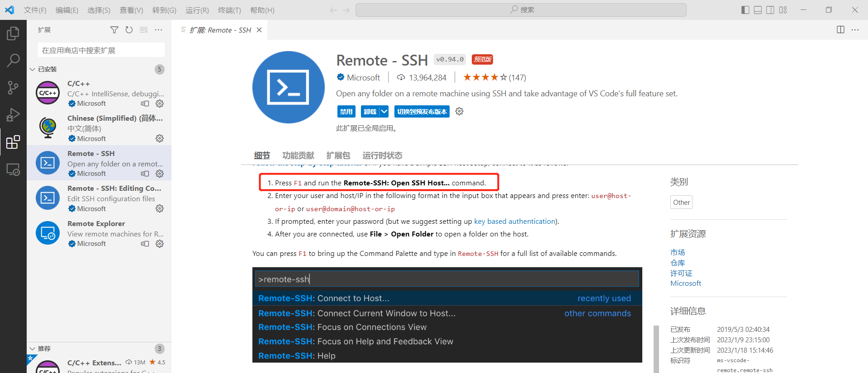
Task: Open the uninstall button dropdown arrow
Action: [384, 111]
